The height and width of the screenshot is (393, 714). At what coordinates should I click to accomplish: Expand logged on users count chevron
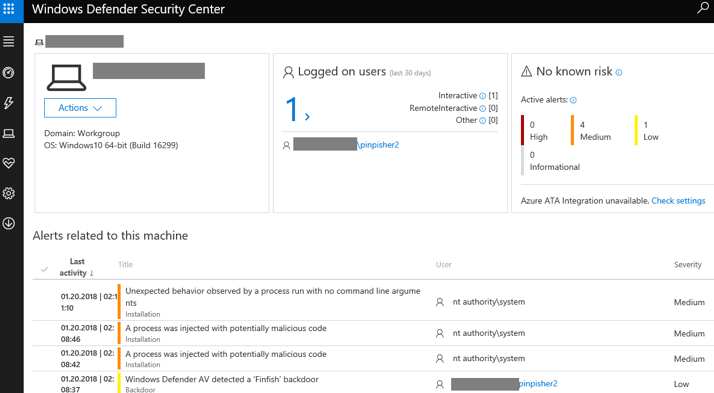pyautogui.click(x=307, y=117)
